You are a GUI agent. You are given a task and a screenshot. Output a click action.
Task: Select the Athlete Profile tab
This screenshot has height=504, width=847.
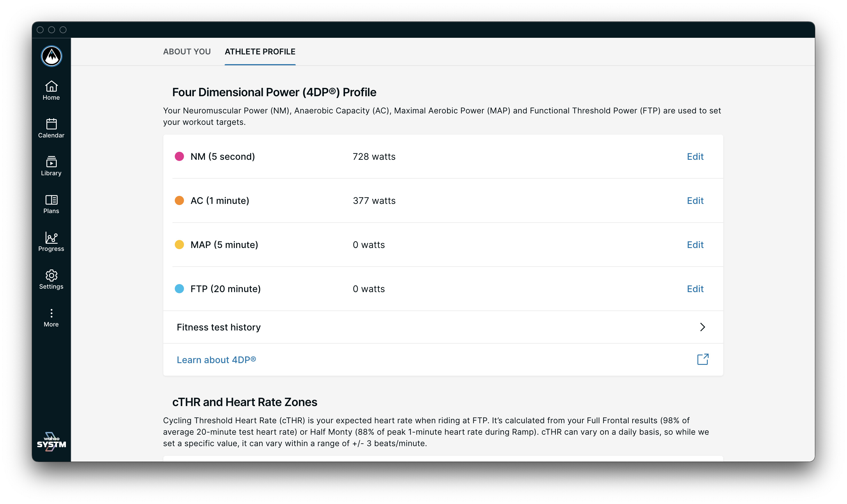coord(260,52)
